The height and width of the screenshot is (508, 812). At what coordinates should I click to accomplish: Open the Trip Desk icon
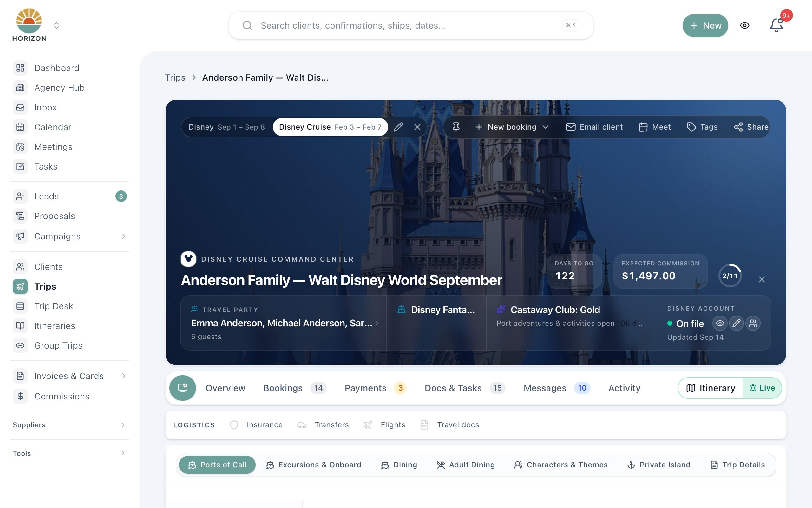point(21,306)
